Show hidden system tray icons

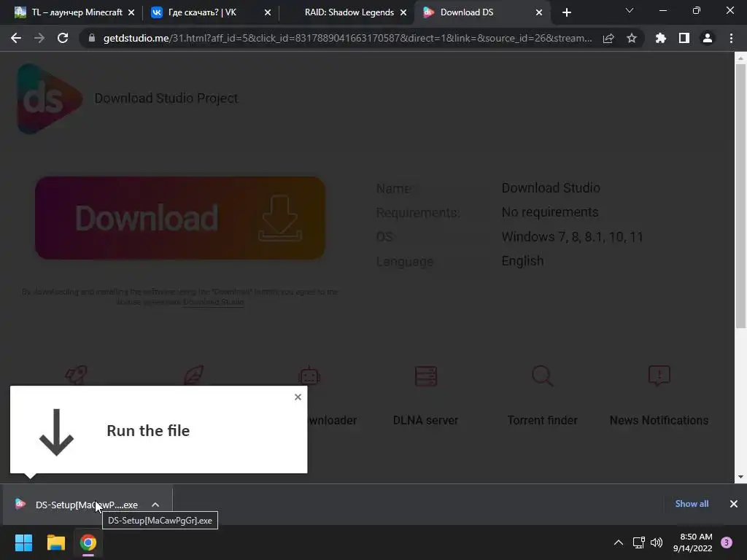619,542
